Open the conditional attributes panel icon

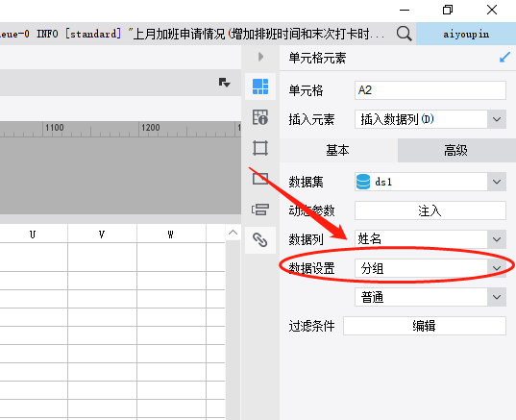[260, 210]
